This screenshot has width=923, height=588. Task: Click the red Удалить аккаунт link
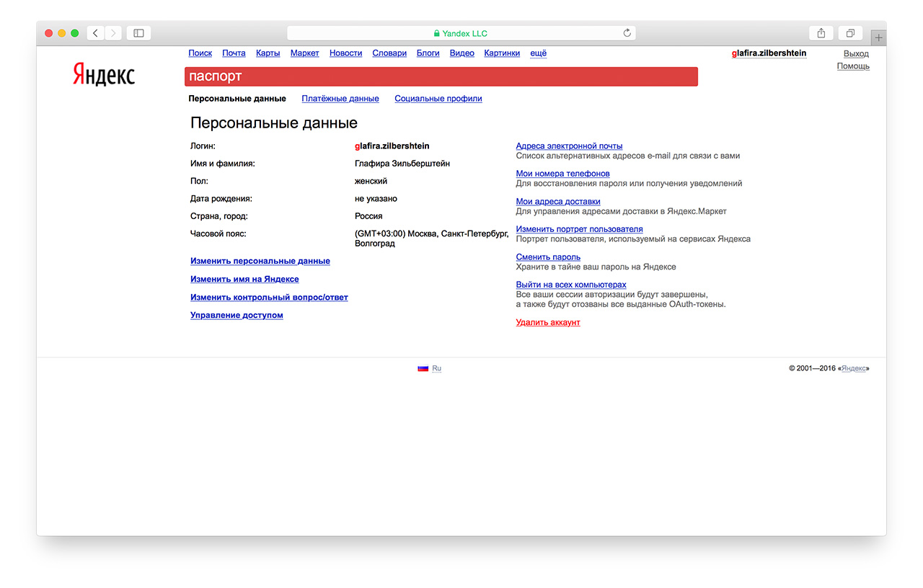click(x=547, y=323)
